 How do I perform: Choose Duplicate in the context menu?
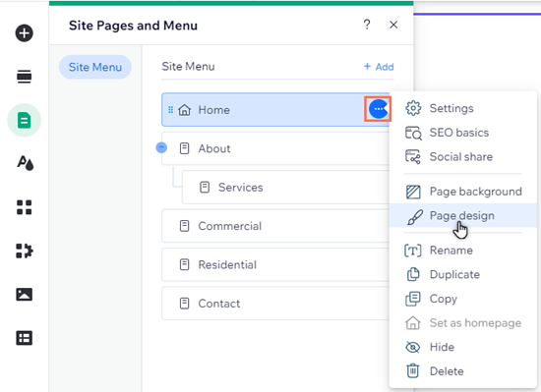(463, 274)
